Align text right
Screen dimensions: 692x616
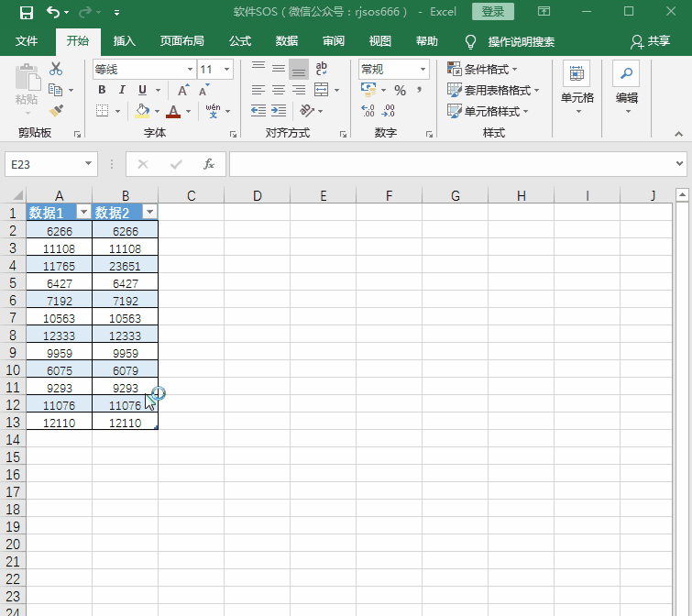click(x=299, y=90)
